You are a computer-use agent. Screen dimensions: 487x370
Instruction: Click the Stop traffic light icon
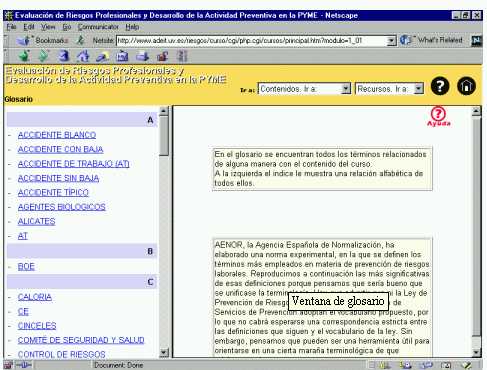pos(182,56)
